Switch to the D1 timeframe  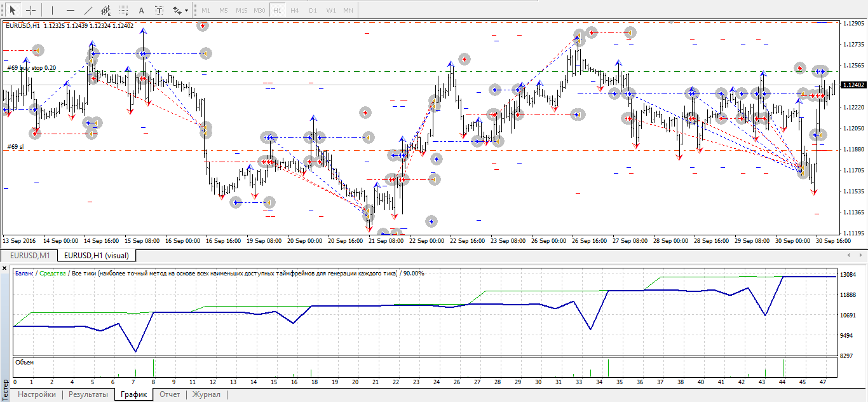[313, 11]
